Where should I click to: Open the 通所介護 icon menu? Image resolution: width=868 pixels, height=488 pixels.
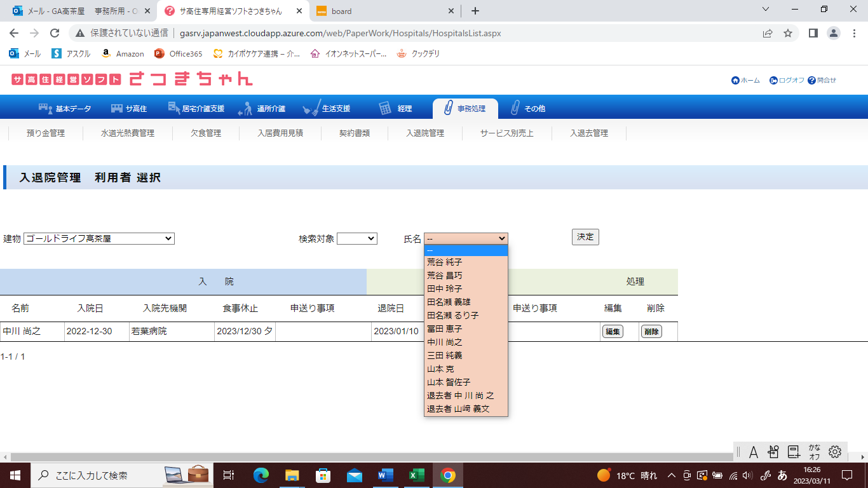245,109
